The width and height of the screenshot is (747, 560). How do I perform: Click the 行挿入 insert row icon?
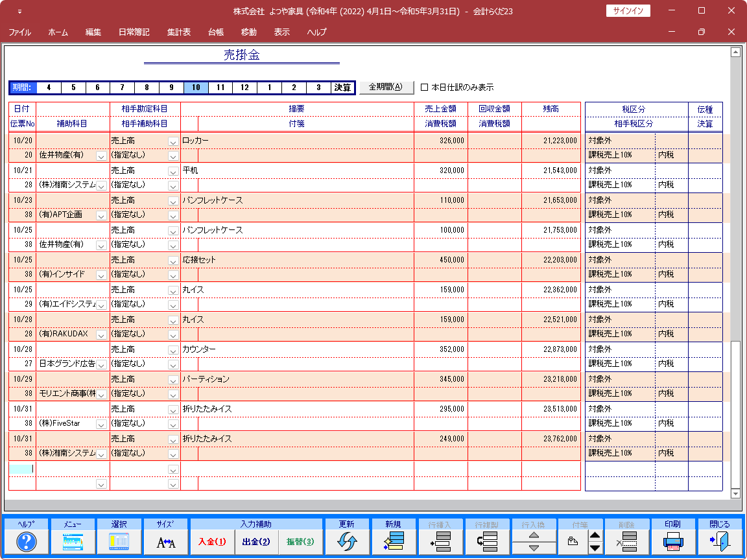pos(440,542)
